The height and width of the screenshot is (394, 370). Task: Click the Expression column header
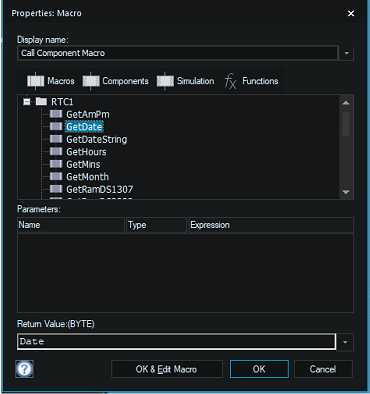[x=271, y=225]
